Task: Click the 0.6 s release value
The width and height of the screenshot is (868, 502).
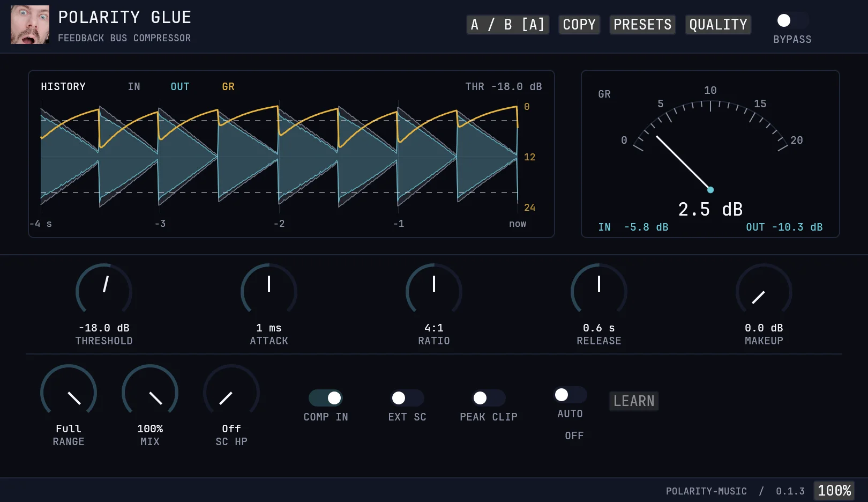Action: click(x=599, y=328)
